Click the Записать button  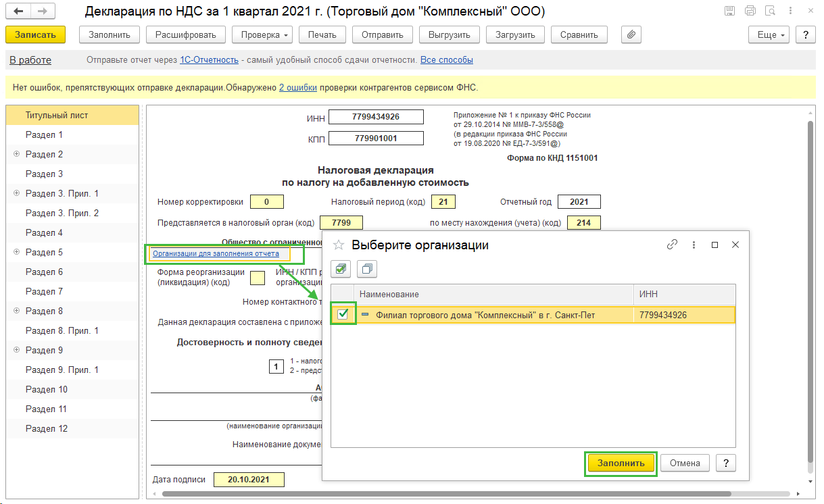pyautogui.click(x=35, y=34)
